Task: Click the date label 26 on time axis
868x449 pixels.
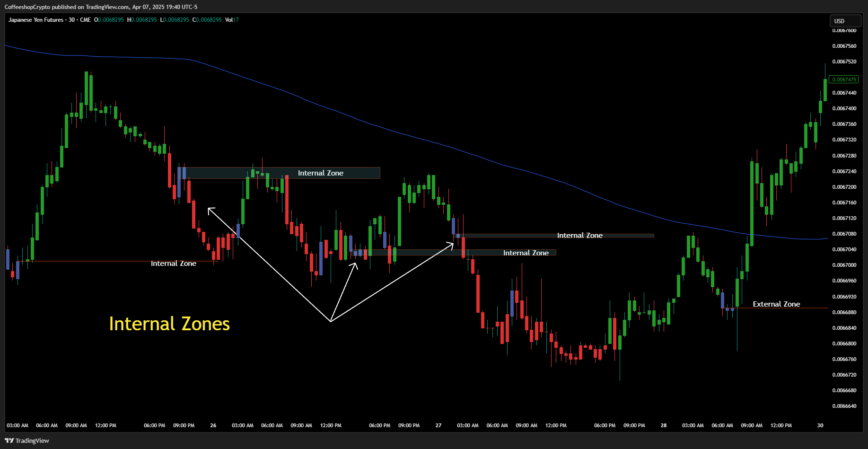Action: (213, 425)
